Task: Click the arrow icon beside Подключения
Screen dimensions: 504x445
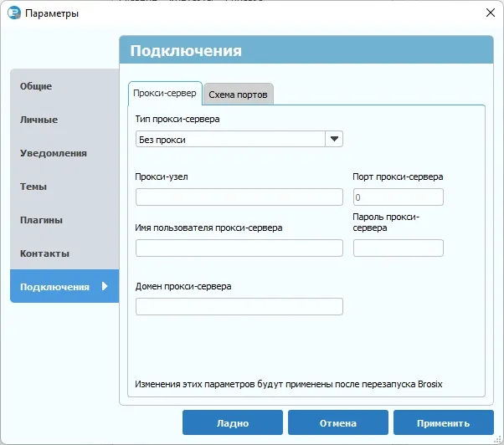Action: coord(105,286)
